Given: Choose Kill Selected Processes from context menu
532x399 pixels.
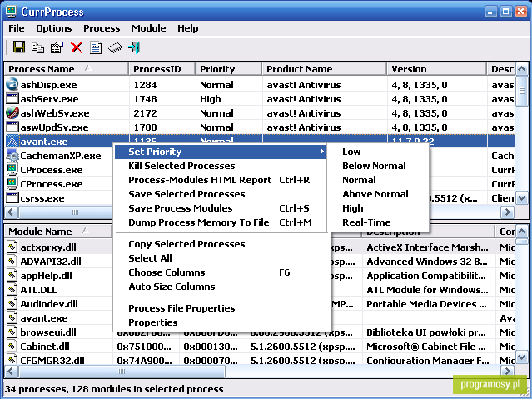Looking at the screenshot, I should point(221,166).
